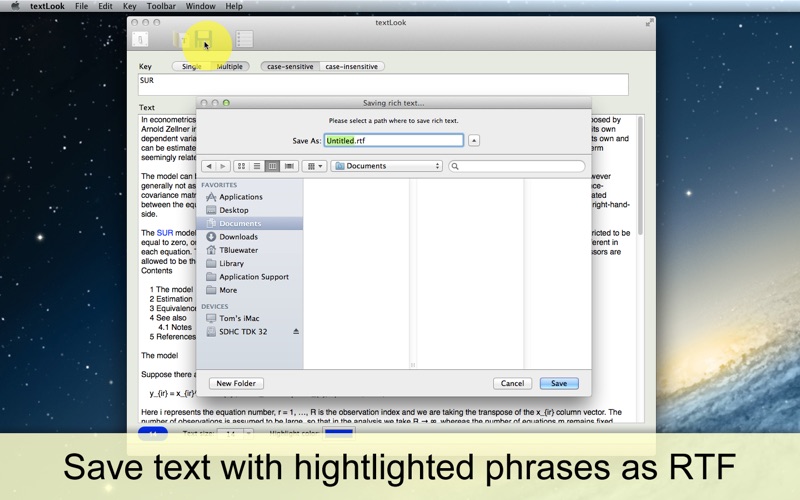Screen dimensions: 800x500
Task: Eject the SDHC TDK 32 device
Action: 296,332
